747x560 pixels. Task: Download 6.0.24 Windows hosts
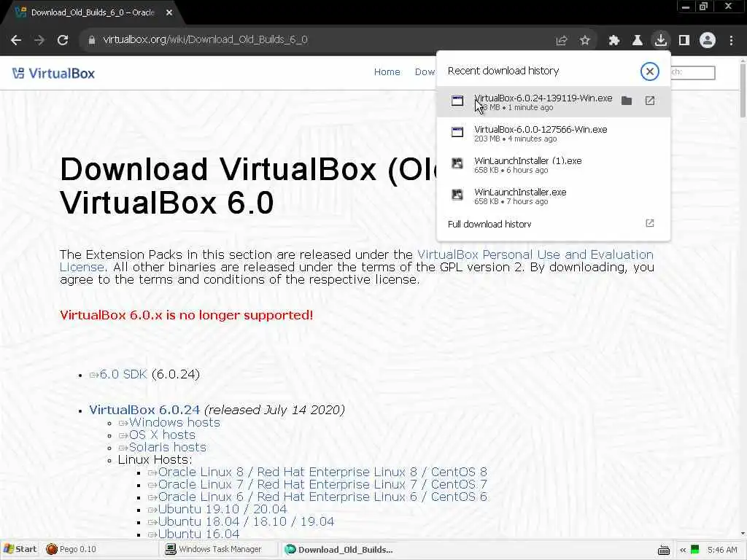click(174, 422)
